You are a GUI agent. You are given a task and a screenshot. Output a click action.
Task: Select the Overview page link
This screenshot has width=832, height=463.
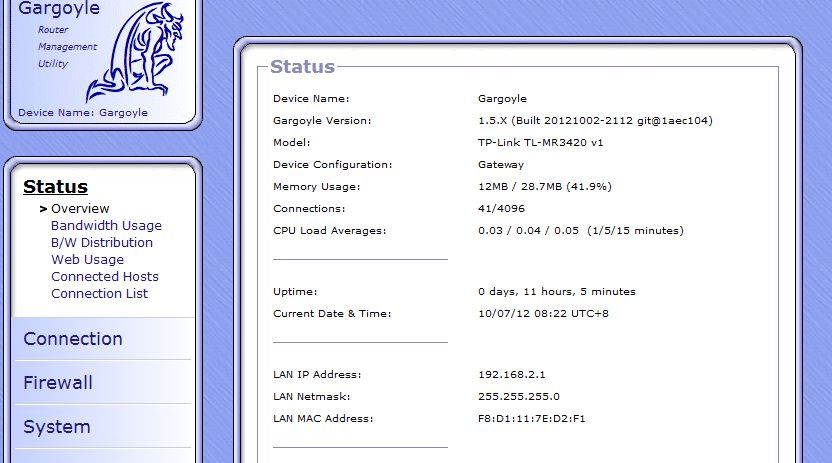80,209
